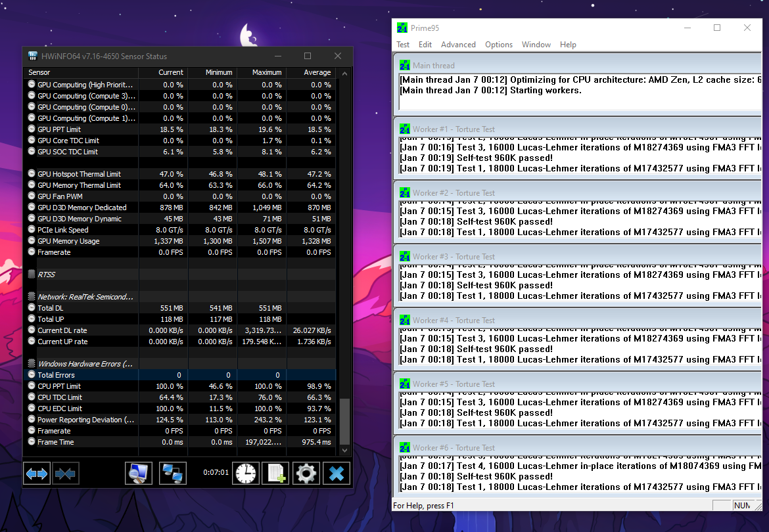Select the Main thread title bar

578,65
